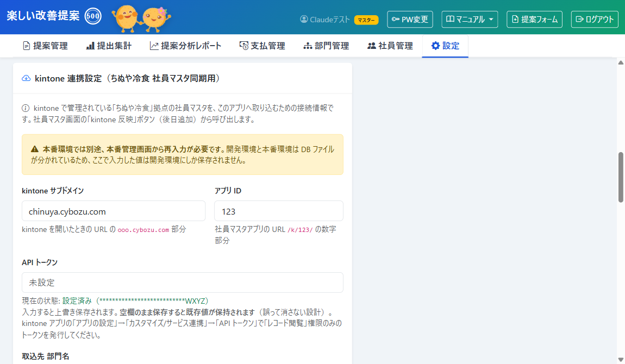The height and width of the screenshot is (364, 625).
Task: Click the user avatar icon beside Claudeテスト
Action: point(304,19)
